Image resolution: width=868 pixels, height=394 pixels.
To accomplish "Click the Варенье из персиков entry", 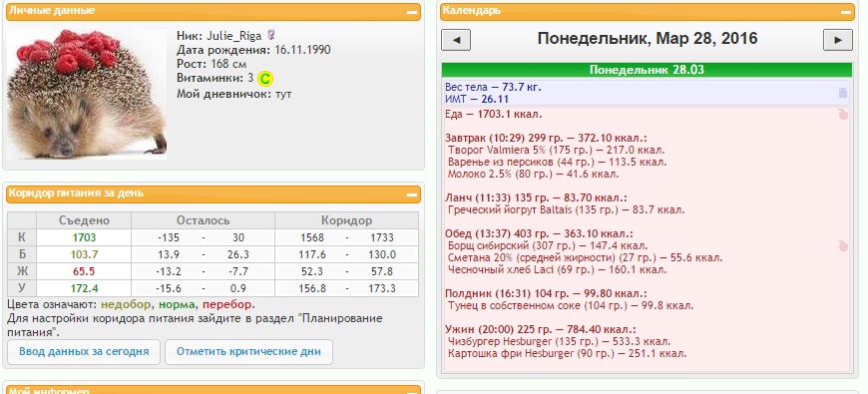I will pos(558,163).
